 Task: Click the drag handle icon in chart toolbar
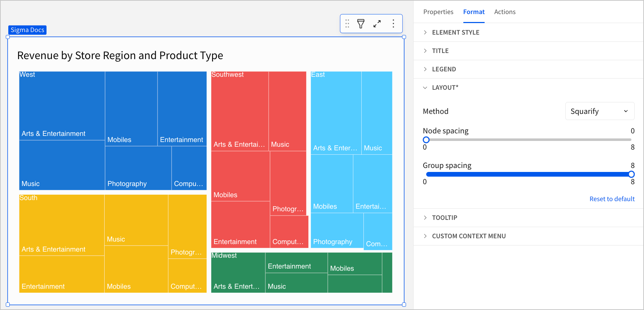point(347,24)
